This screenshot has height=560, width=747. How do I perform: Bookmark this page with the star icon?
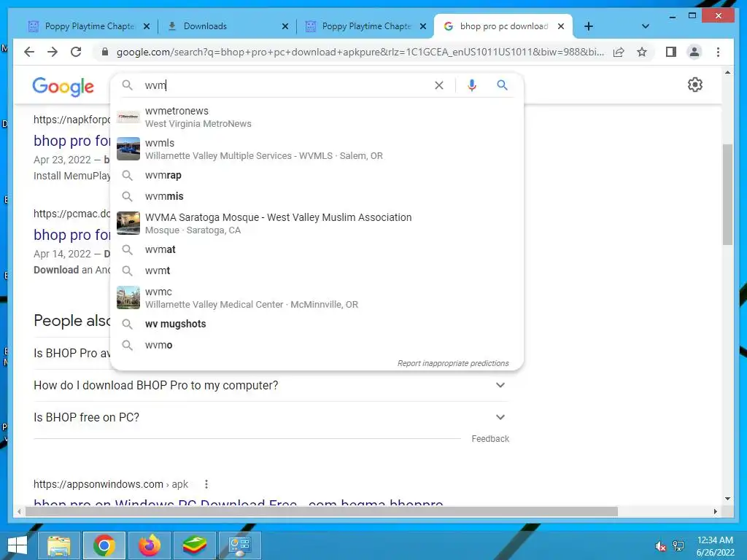pyautogui.click(x=642, y=52)
